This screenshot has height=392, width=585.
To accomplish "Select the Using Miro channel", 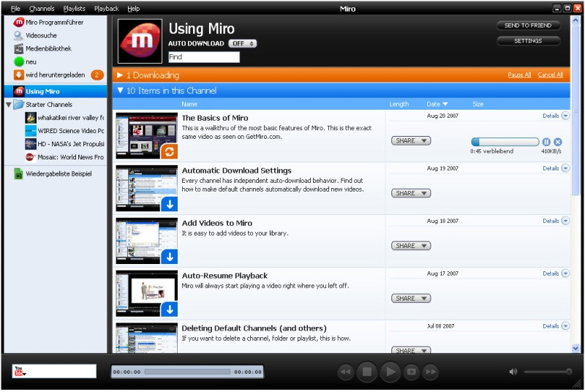I will click(x=56, y=91).
